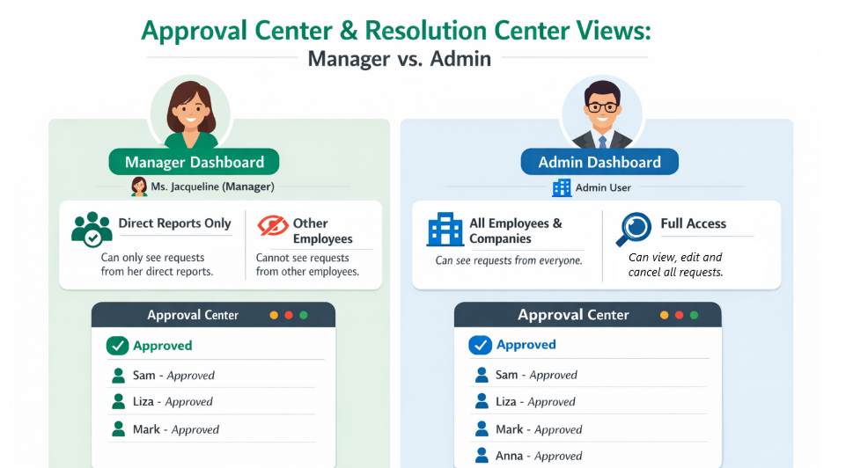Screen dimensions: 868x468
Task: Click the person icon next to Liza in admin list
Action: pyautogui.click(x=482, y=402)
